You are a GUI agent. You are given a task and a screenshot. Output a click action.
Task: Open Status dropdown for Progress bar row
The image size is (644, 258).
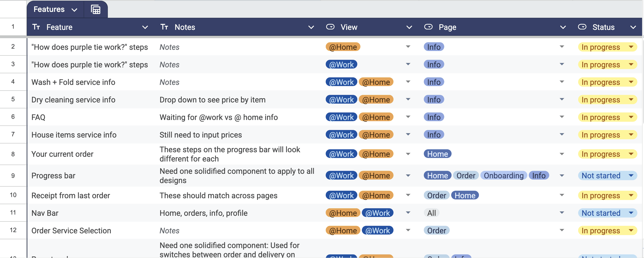tap(631, 175)
